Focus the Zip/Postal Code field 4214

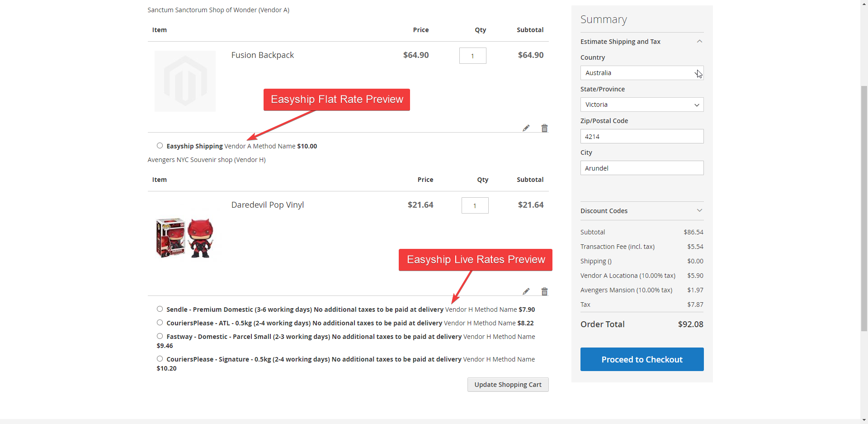tap(642, 136)
